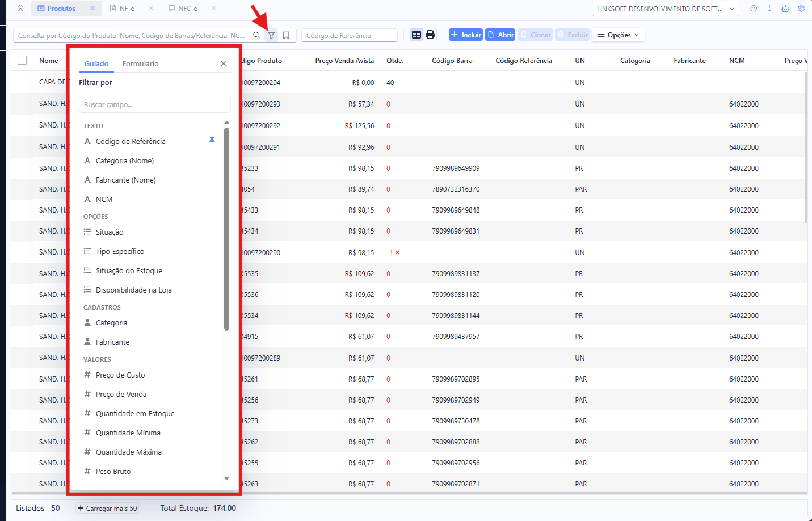Click the Fabricante column header
The image size is (812, 521).
pos(690,61)
